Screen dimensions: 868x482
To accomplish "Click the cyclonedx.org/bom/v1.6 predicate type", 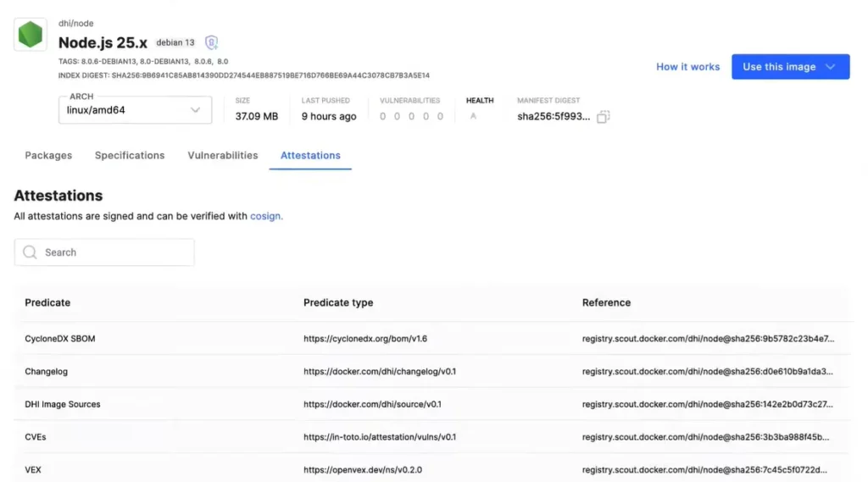I will coord(365,339).
